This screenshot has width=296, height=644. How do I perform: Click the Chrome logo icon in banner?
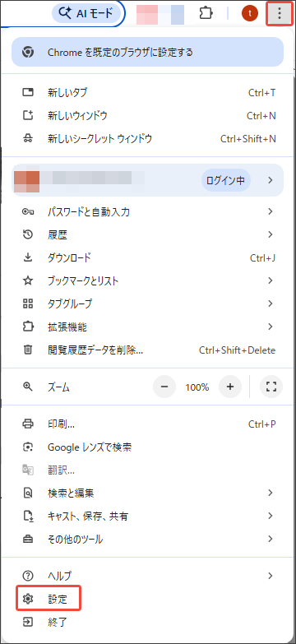(28, 52)
